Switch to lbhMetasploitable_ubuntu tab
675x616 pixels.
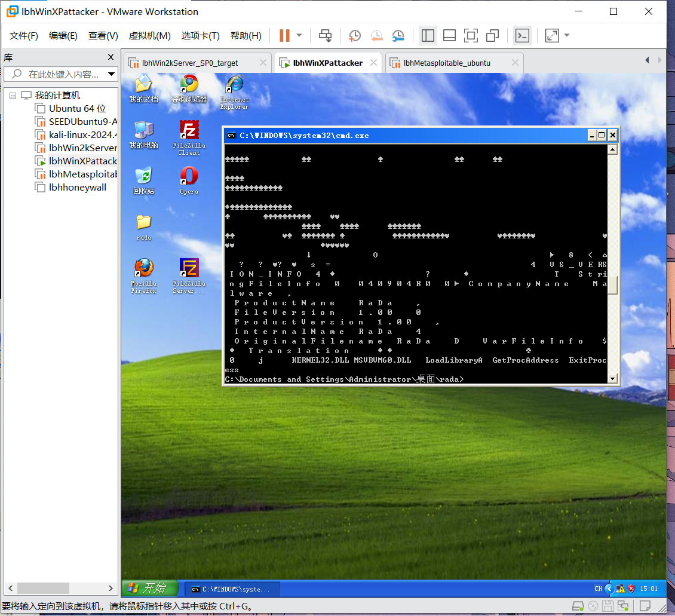(x=446, y=63)
